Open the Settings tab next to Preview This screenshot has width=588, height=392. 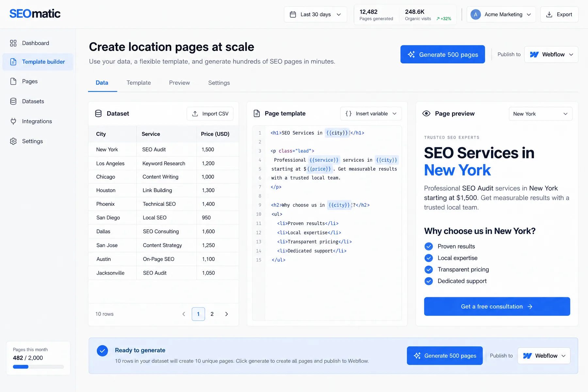pos(219,83)
